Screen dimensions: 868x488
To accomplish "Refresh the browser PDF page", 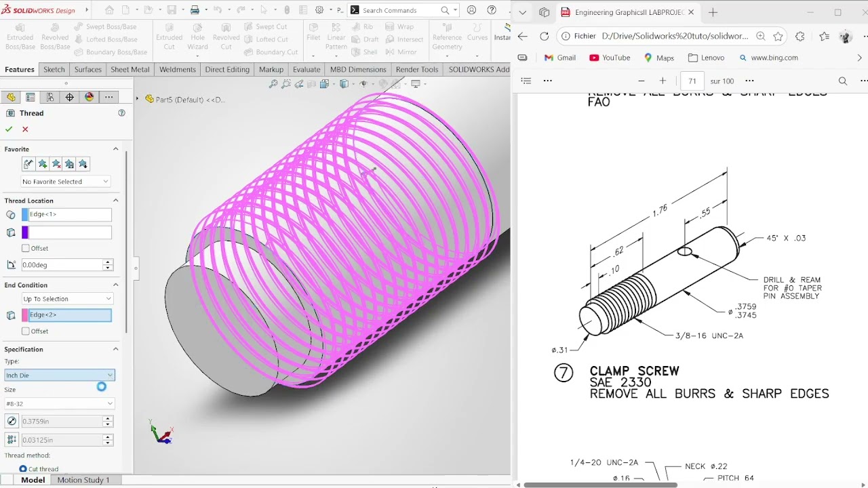I will tap(545, 37).
